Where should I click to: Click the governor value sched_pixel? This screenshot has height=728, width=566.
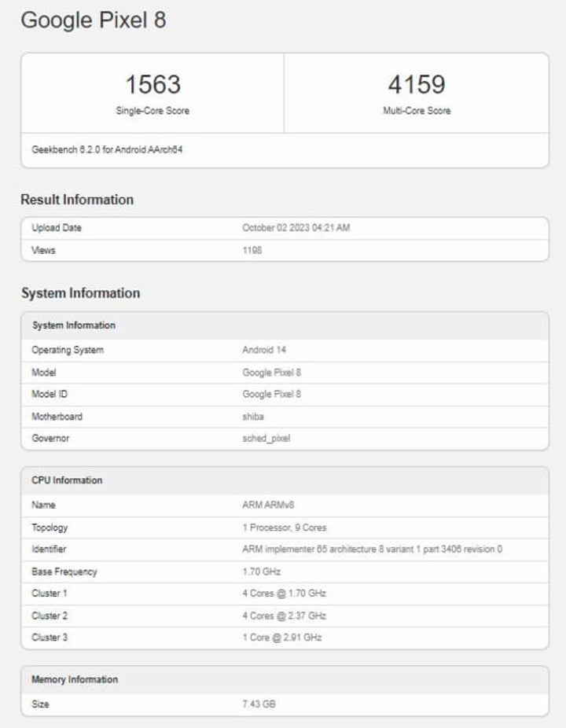click(x=266, y=438)
